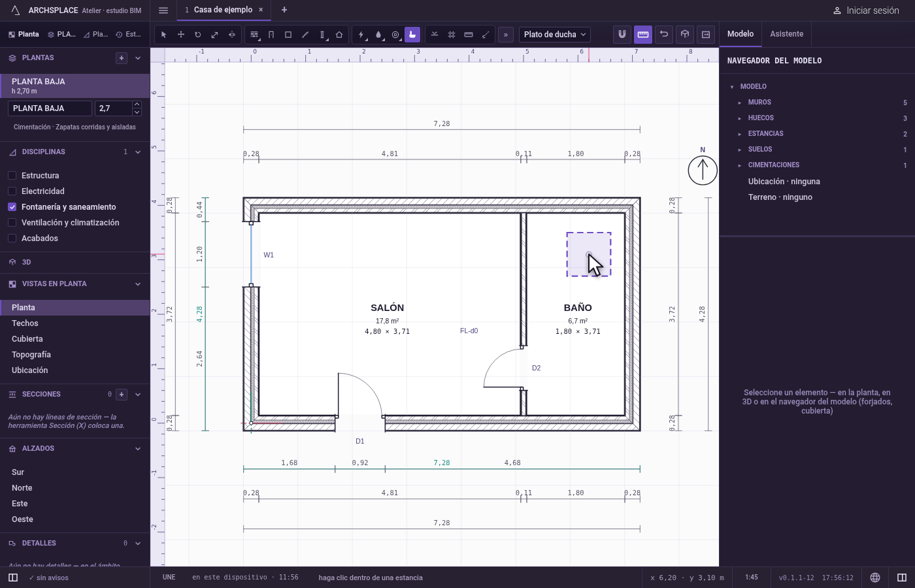Toggle the left sidebar panel icon in status bar
915x588 pixels.
[x=13, y=578]
